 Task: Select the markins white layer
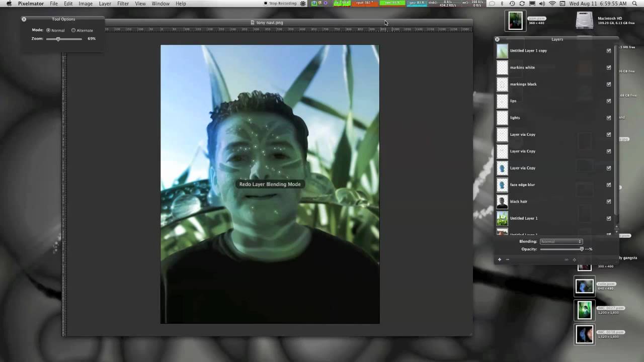pos(554,67)
